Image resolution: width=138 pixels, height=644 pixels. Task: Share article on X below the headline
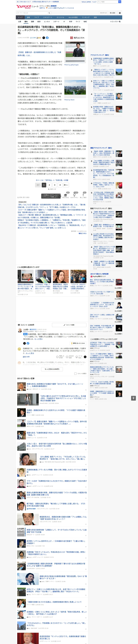(x=44, y=38)
